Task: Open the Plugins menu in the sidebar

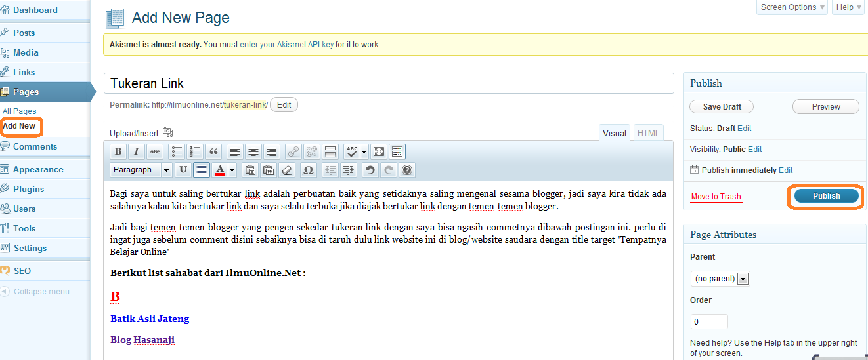Action: coord(29,189)
